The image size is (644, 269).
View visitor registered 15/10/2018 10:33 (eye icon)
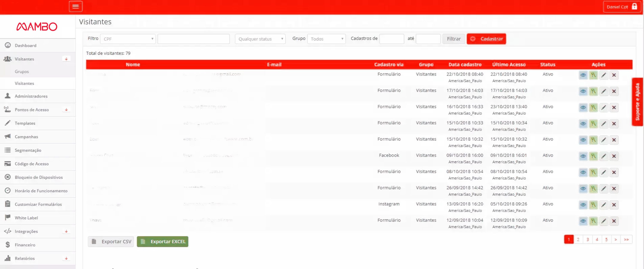point(583,124)
